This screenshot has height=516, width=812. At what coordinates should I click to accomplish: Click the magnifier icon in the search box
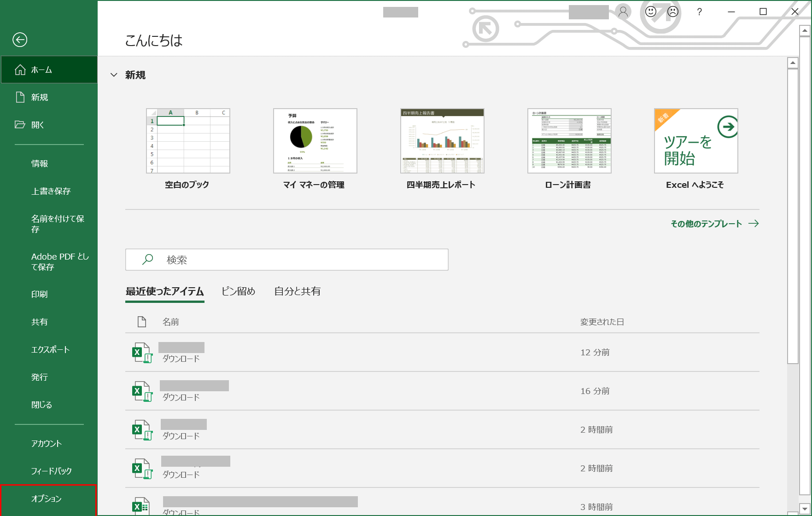(147, 260)
